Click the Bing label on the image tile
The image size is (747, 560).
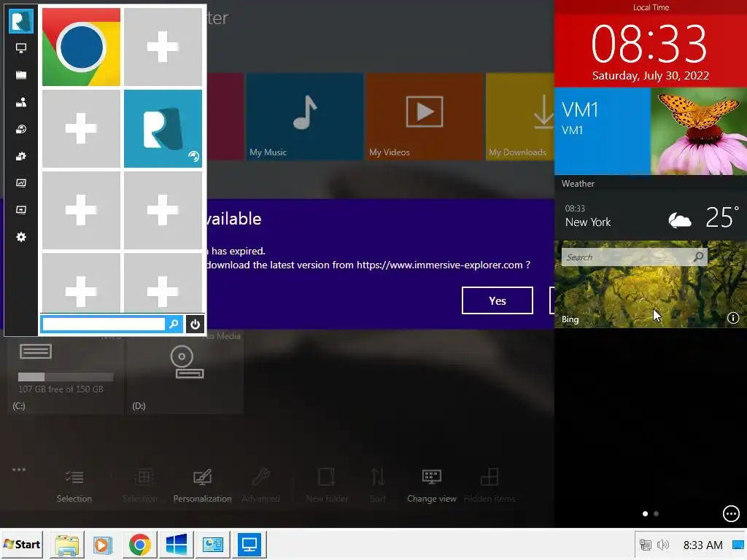(x=570, y=319)
